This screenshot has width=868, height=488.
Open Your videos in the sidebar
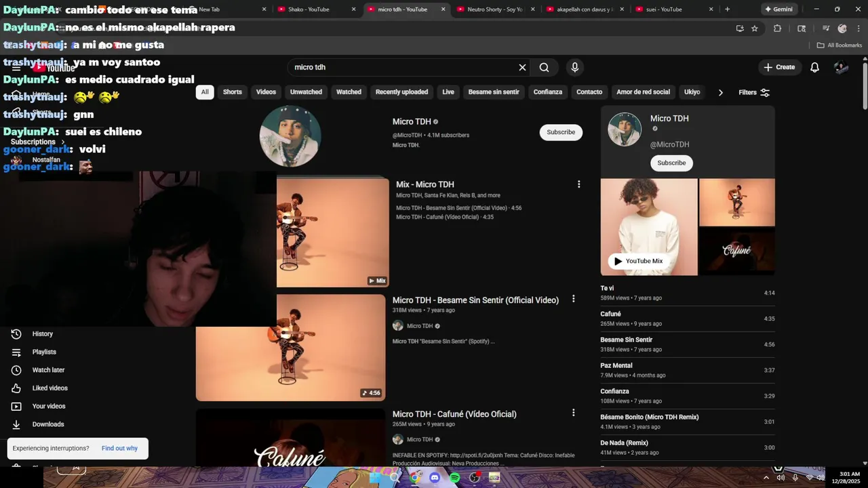[x=49, y=406]
